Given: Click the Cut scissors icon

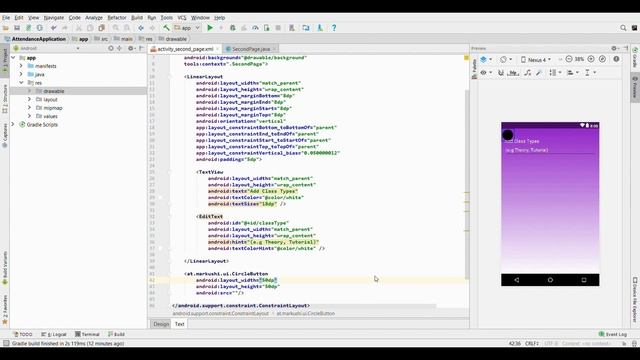Looking at the screenshot, I should 79,28.
